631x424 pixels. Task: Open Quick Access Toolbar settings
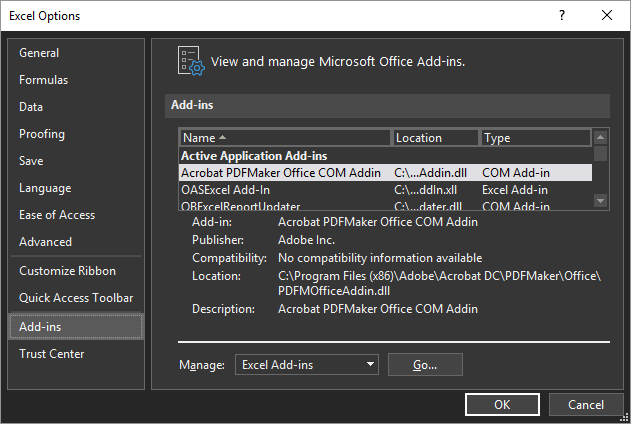tap(76, 298)
